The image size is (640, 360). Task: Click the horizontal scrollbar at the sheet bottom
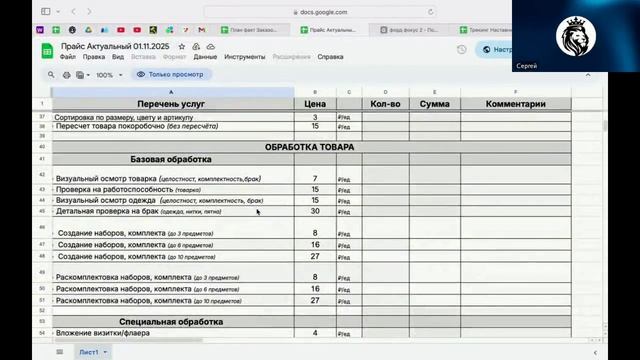coord(129,340)
